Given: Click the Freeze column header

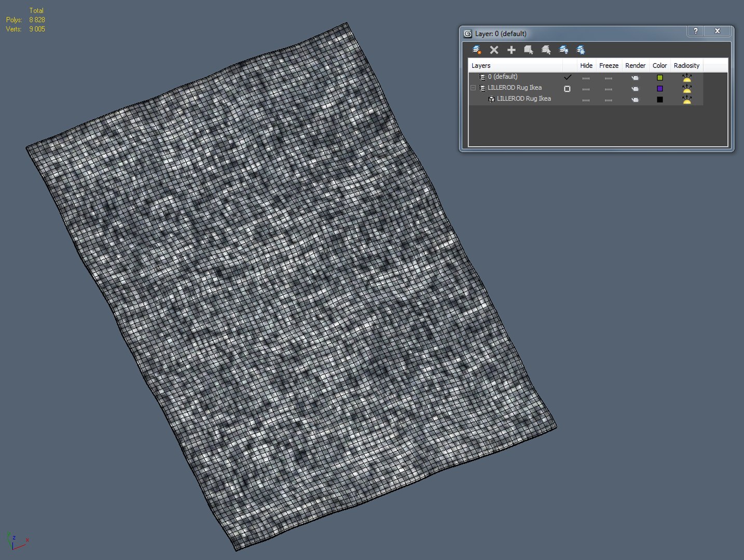Looking at the screenshot, I should (609, 65).
